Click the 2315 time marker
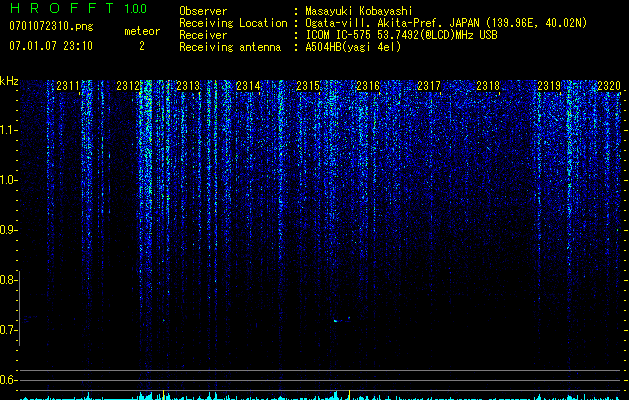The image size is (629, 400). tap(308, 86)
